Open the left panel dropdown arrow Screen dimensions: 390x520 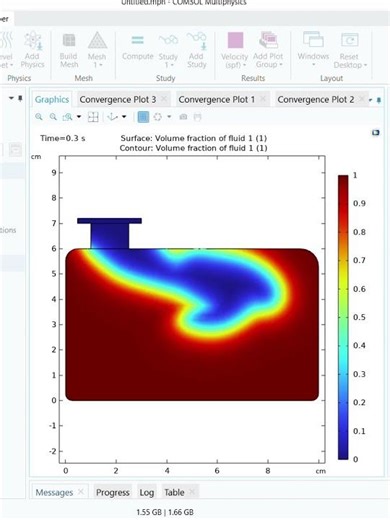pyautogui.click(x=11, y=98)
